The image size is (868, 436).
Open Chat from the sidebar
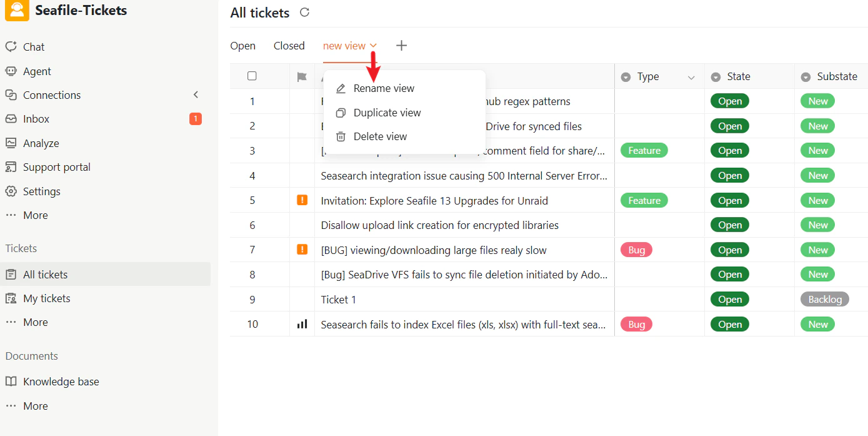pos(34,47)
